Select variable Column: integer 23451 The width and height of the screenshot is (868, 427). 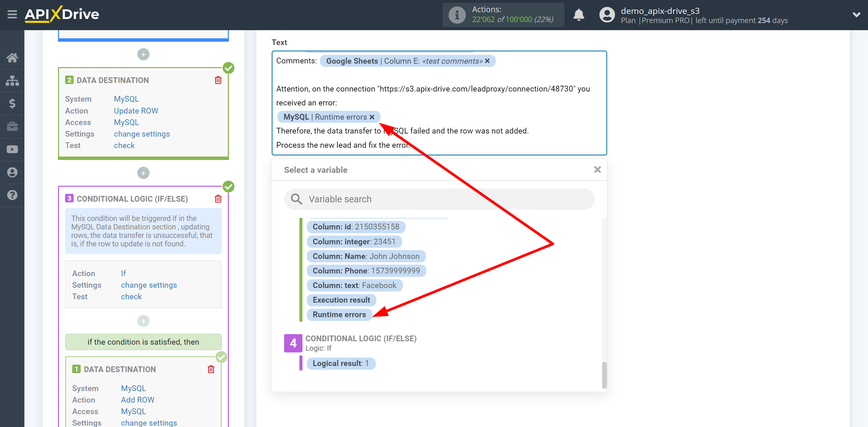coord(354,242)
